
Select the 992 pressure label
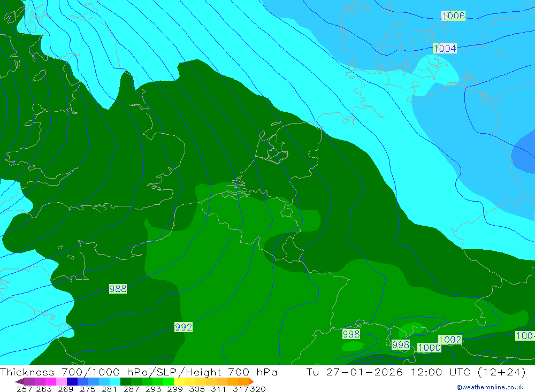click(x=184, y=327)
